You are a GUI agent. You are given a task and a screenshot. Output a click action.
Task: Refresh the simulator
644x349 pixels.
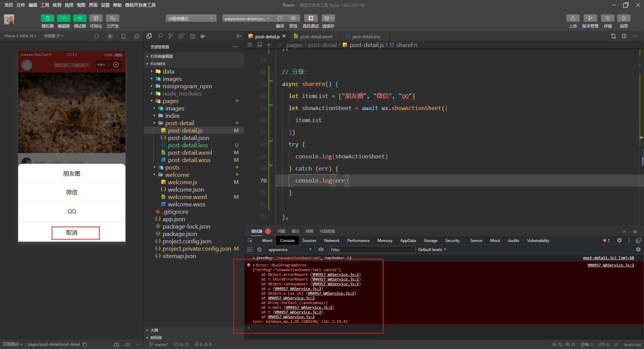(97, 36)
